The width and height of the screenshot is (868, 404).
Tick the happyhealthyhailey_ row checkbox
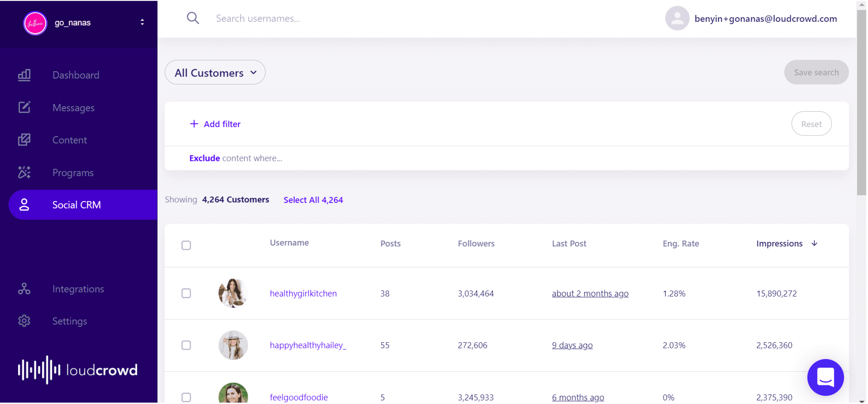click(186, 345)
